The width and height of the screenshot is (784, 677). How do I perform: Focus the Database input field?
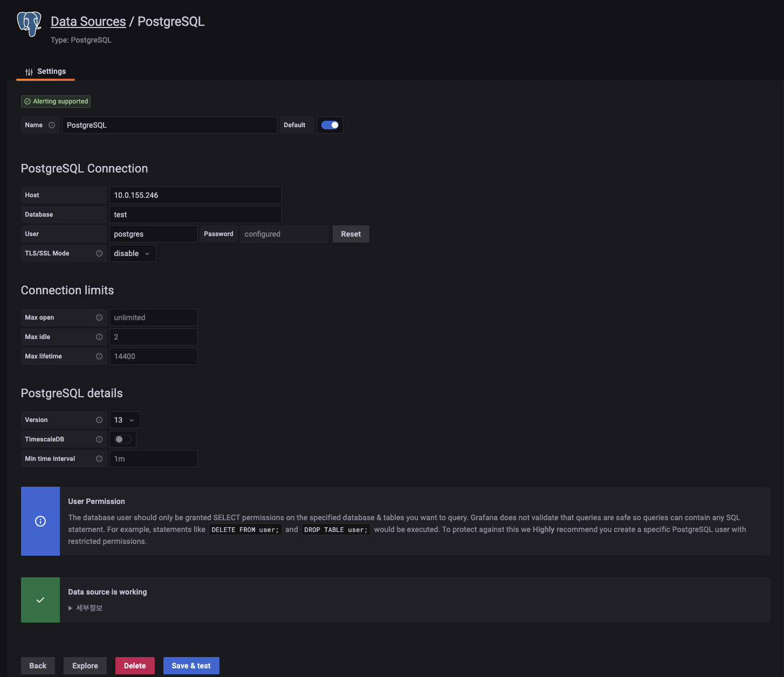coord(196,215)
